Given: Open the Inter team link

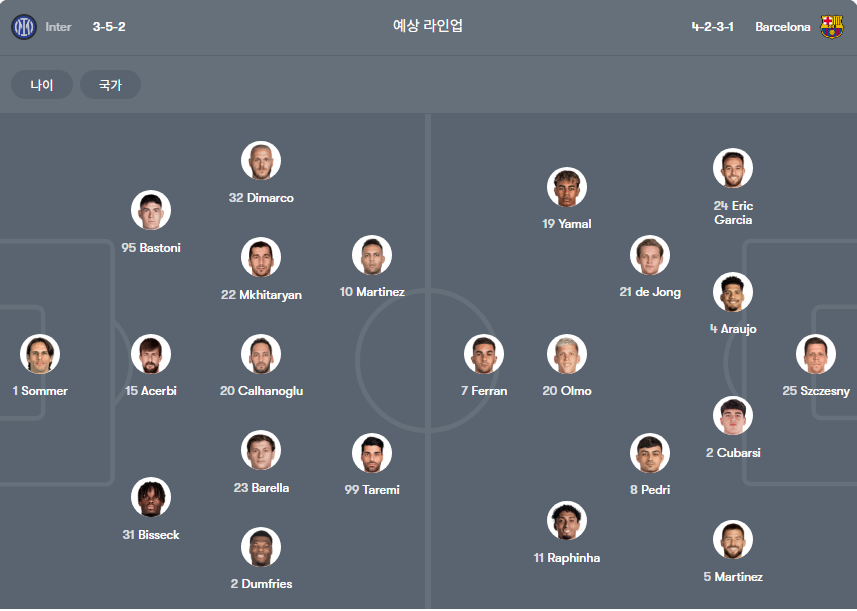Looking at the screenshot, I should [58, 27].
